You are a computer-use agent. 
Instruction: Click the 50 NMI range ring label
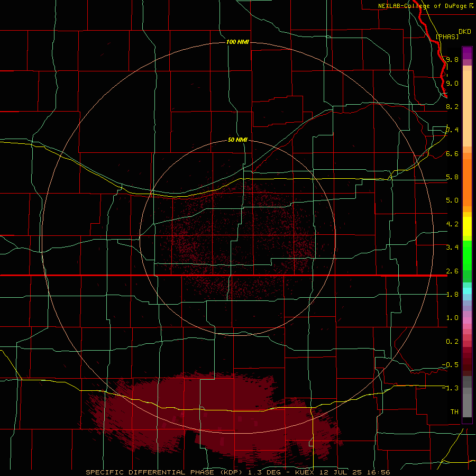(x=237, y=140)
